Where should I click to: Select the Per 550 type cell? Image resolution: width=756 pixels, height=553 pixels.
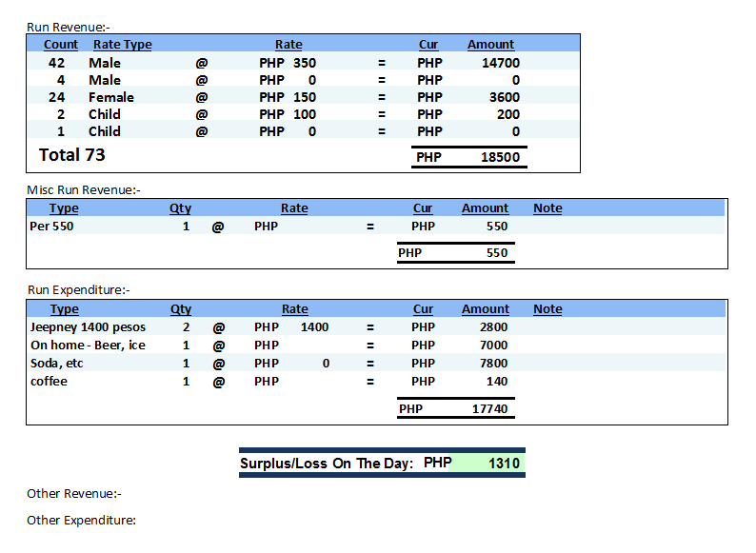coord(52,227)
